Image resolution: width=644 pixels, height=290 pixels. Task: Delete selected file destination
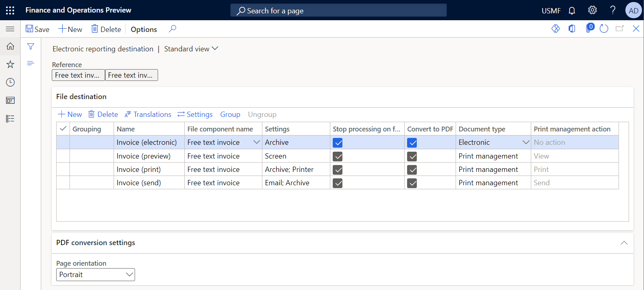coord(103,114)
